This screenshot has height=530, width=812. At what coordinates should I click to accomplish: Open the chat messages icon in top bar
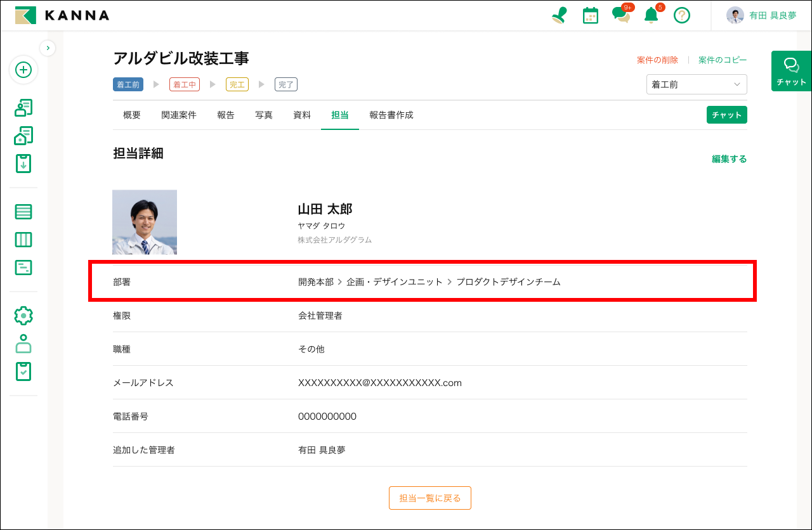pos(620,15)
